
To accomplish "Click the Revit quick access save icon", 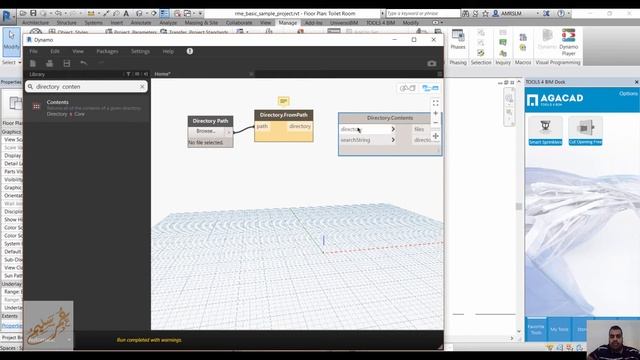I will (33, 13).
